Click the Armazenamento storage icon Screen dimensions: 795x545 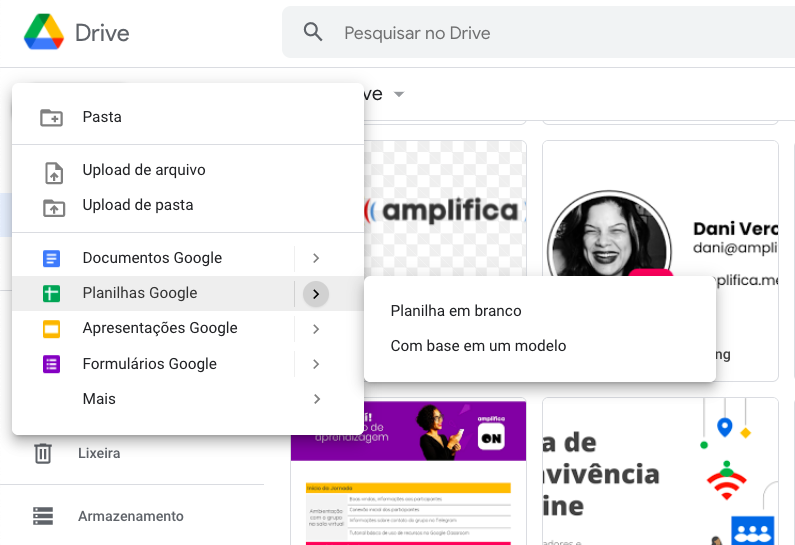(43, 516)
